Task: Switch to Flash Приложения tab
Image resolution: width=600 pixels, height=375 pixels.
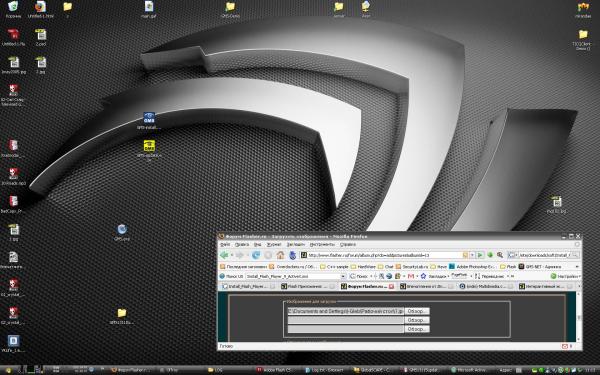Action: pos(308,286)
